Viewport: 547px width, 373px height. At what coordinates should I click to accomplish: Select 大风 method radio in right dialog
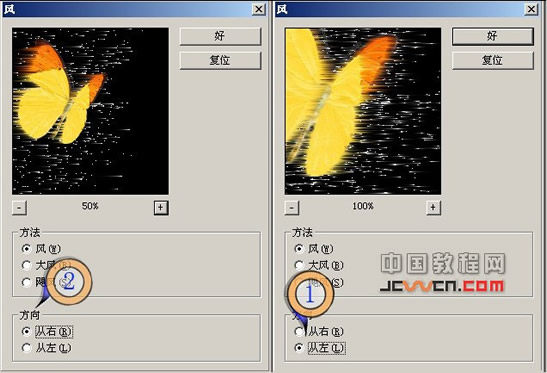pyautogui.click(x=299, y=266)
